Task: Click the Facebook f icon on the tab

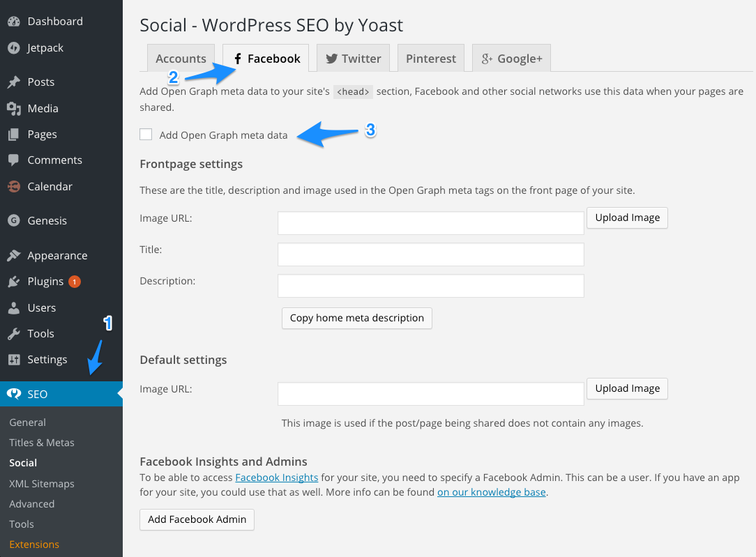Action: click(238, 59)
